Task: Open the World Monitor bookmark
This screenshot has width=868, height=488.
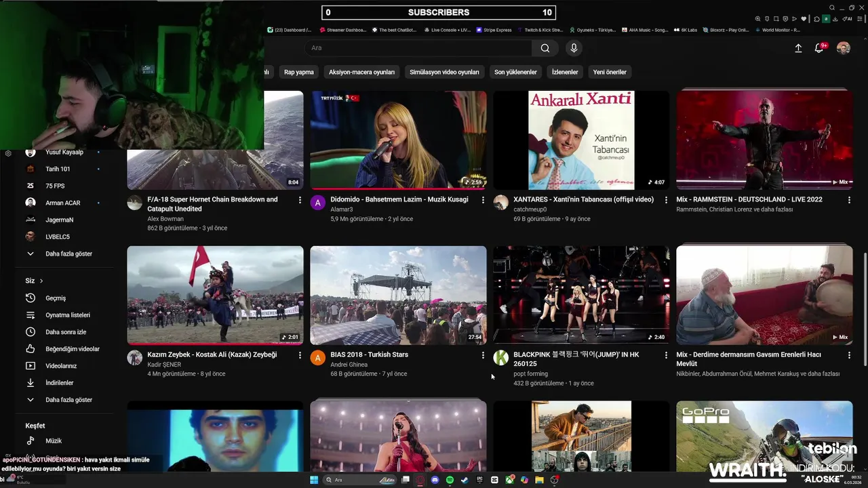Action: tap(777, 30)
